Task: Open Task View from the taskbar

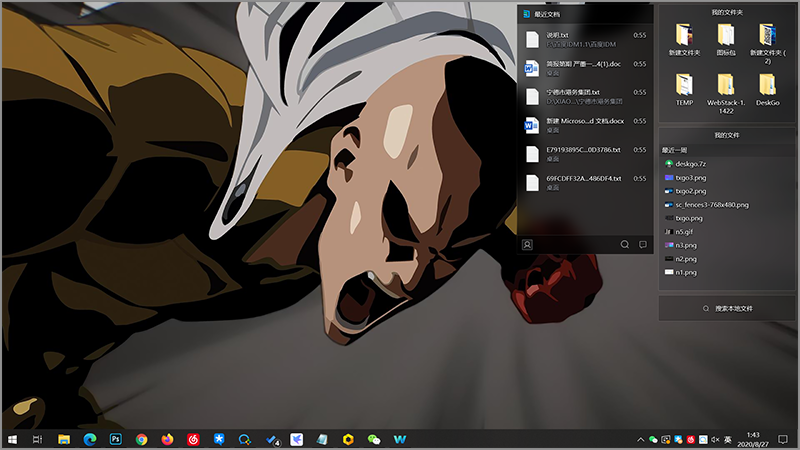Action: (x=38, y=439)
